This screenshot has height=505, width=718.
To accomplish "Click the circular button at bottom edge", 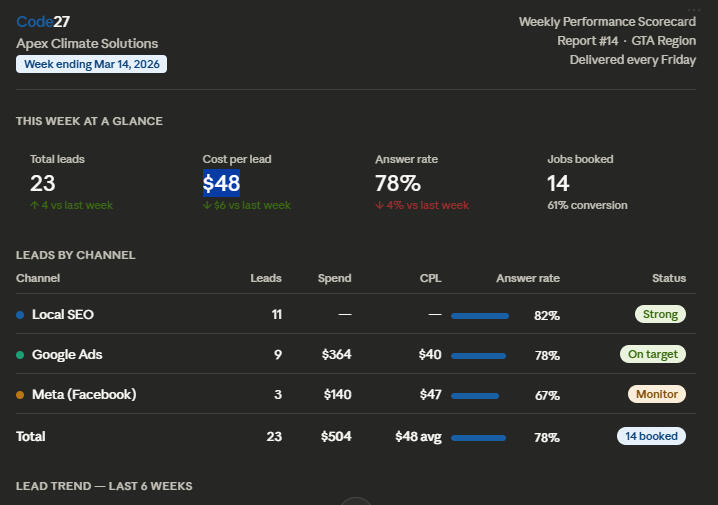I will pos(356,501).
